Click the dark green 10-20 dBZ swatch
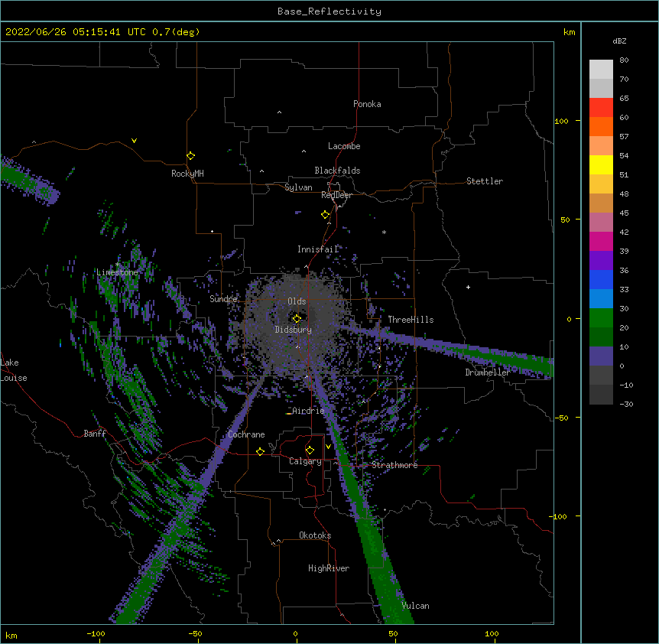The width and height of the screenshot is (659, 644). [601, 337]
